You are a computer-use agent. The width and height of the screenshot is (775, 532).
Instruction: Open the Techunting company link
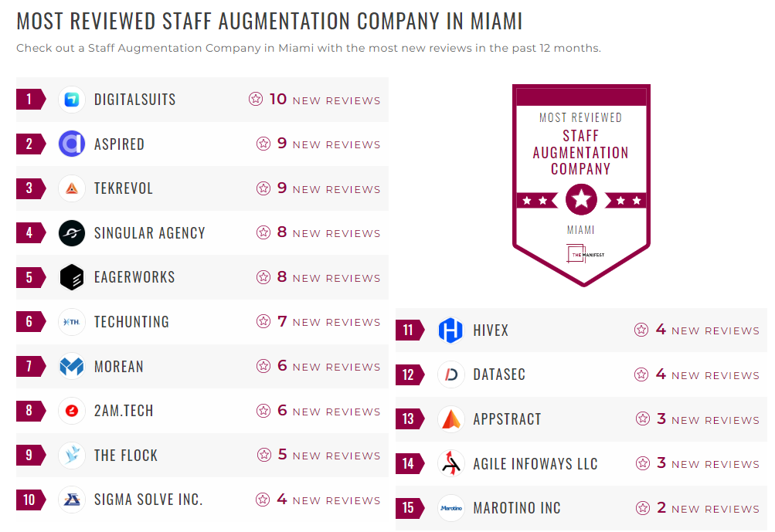tap(131, 322)
